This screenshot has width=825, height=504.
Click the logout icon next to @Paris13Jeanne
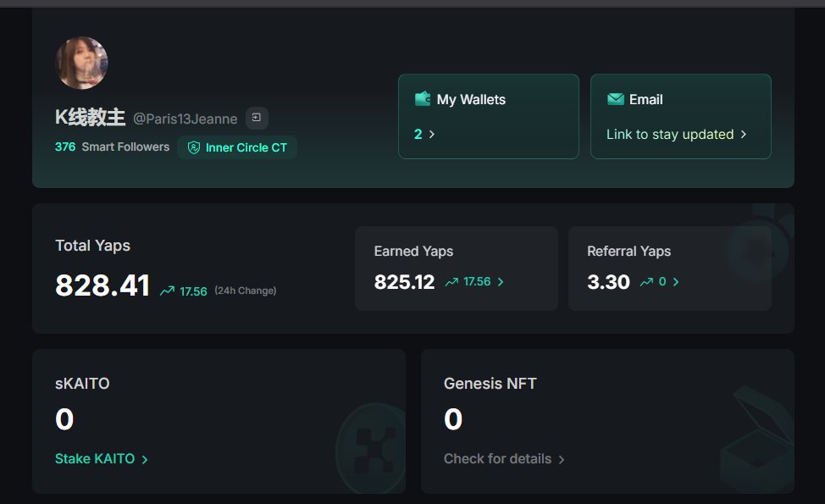click(257, 118)
